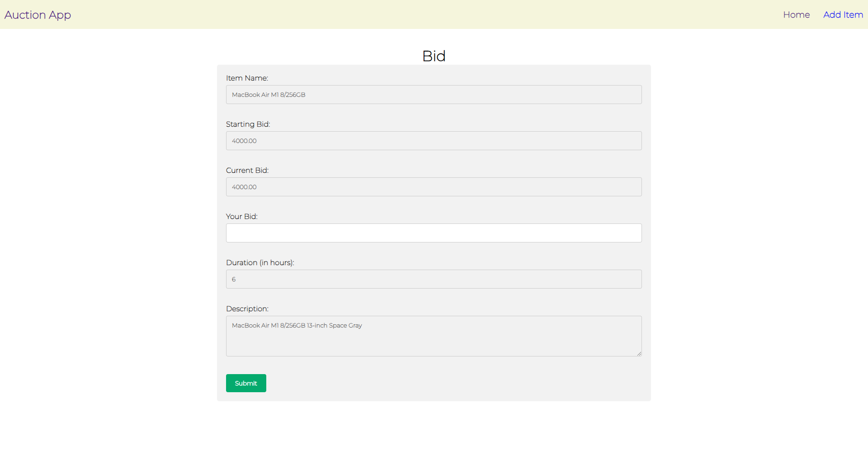Viewport: 868px width, 451px height.
Task: Submit the bid with the green button
Action: (x=246, y=383)
